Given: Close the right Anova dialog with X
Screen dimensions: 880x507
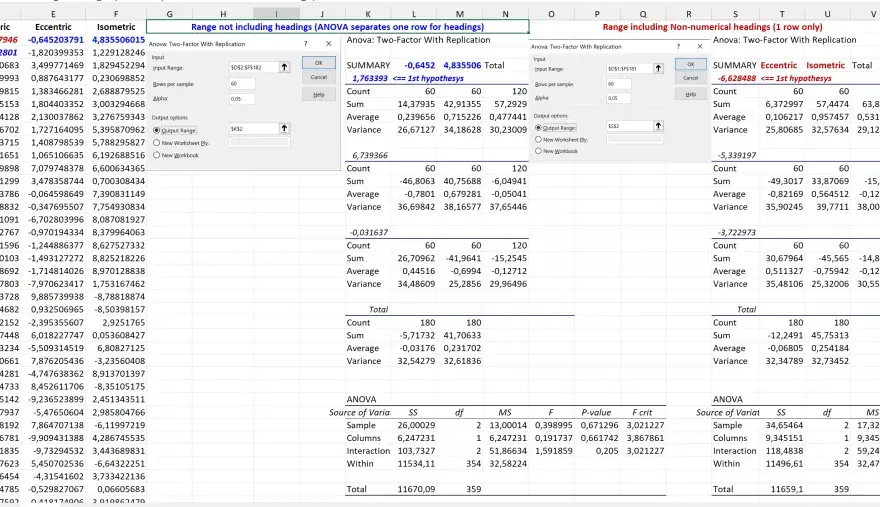Looking at the screenshot, I should point(700,46).
